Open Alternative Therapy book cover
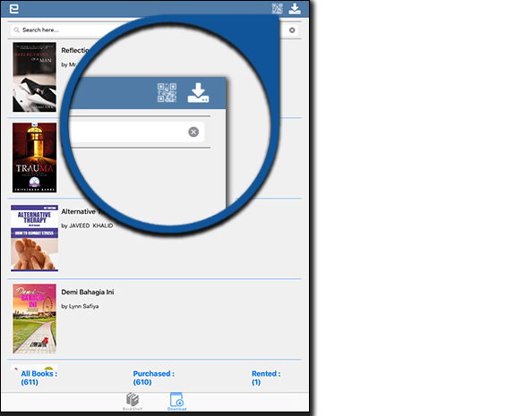Image resolution: width=532 pixels, height=416 pixels. coord(34,238)
